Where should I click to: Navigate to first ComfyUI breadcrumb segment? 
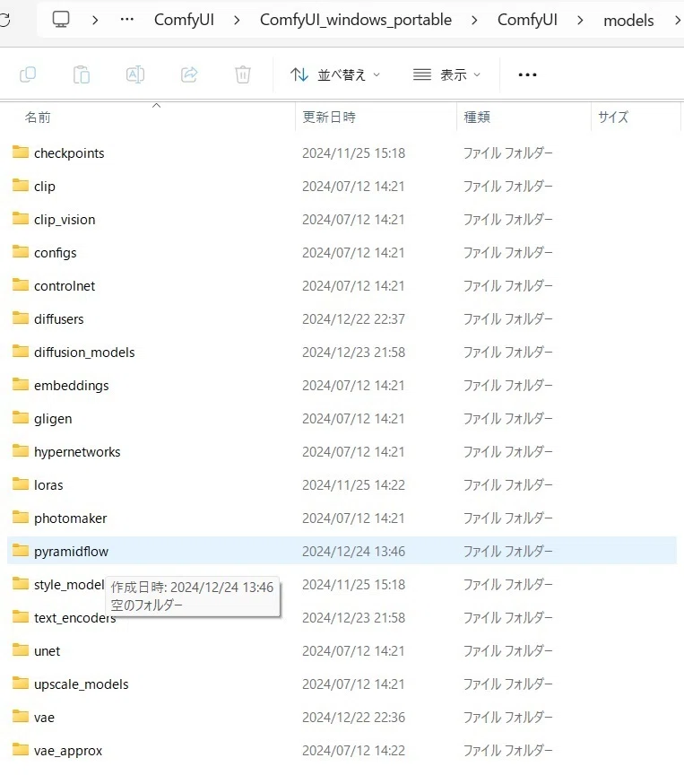[x=184, y=20]
